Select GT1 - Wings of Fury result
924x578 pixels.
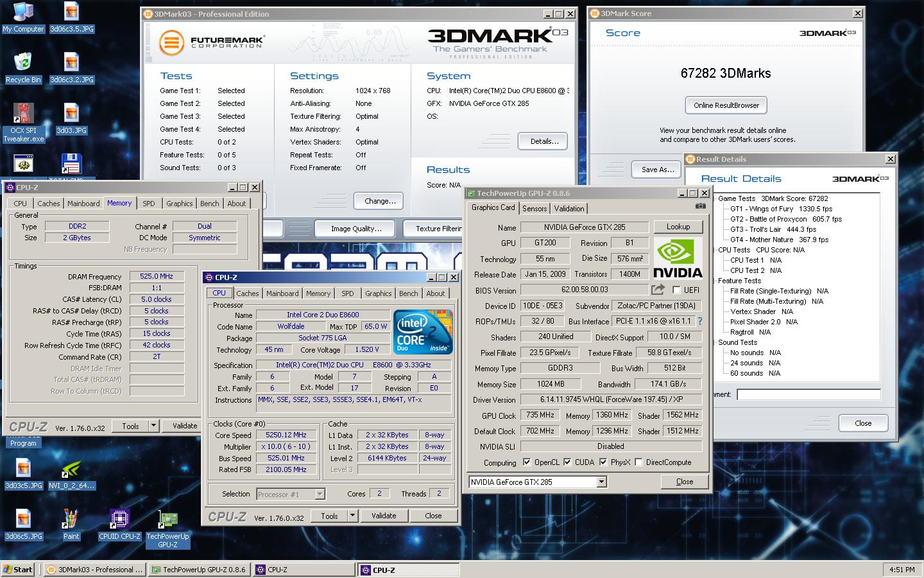tap(781, 209)
